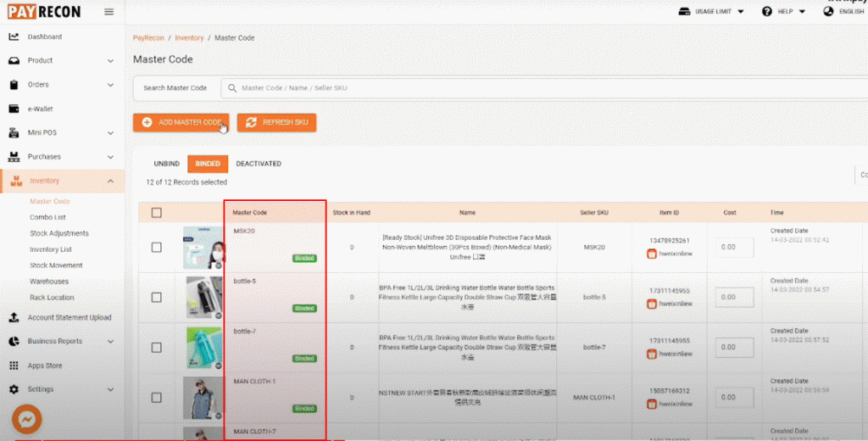Click the search magnifier icon
The image size is (868, 441).
tap(232, 88)
